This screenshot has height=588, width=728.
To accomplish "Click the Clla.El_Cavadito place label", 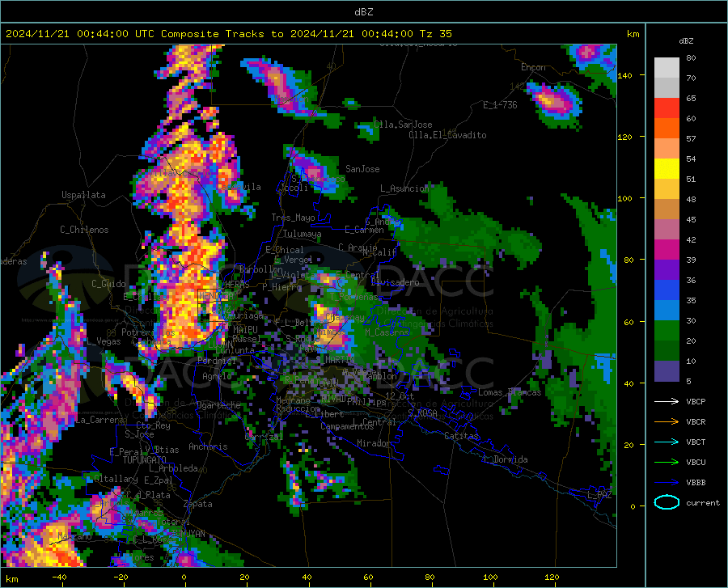I will click(447, 135).
